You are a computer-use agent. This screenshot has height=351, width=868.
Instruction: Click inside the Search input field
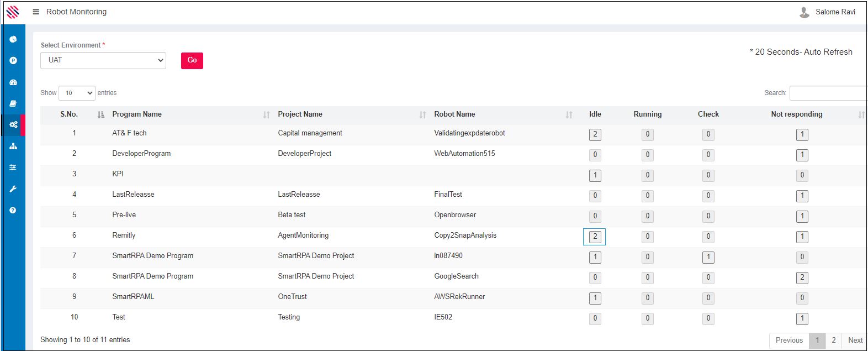tap(828, 93)
